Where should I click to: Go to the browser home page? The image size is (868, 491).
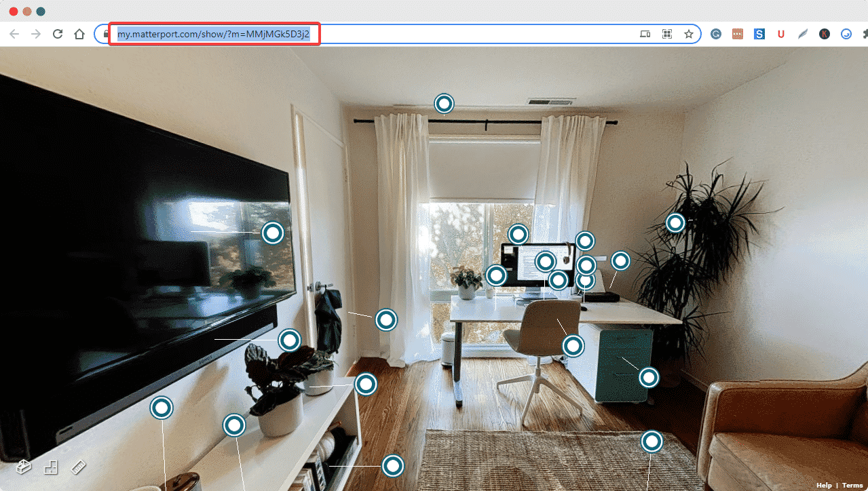tap(79, 33)
